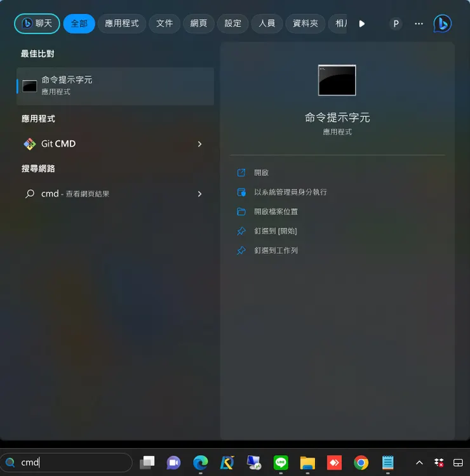
Task: Launch Google Chrome from the taskbar
Action: [361, 463]
